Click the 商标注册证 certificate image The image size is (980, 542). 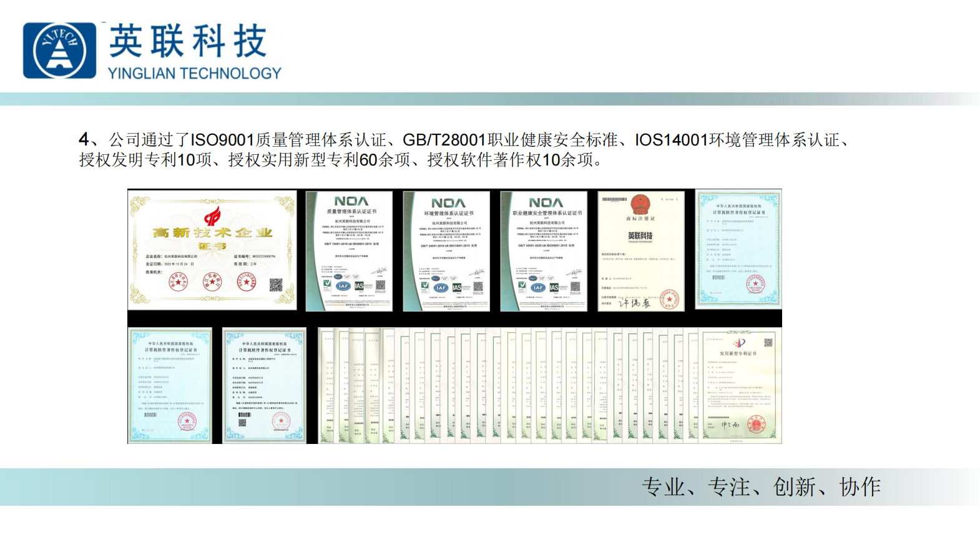click(x=641, y=251)
